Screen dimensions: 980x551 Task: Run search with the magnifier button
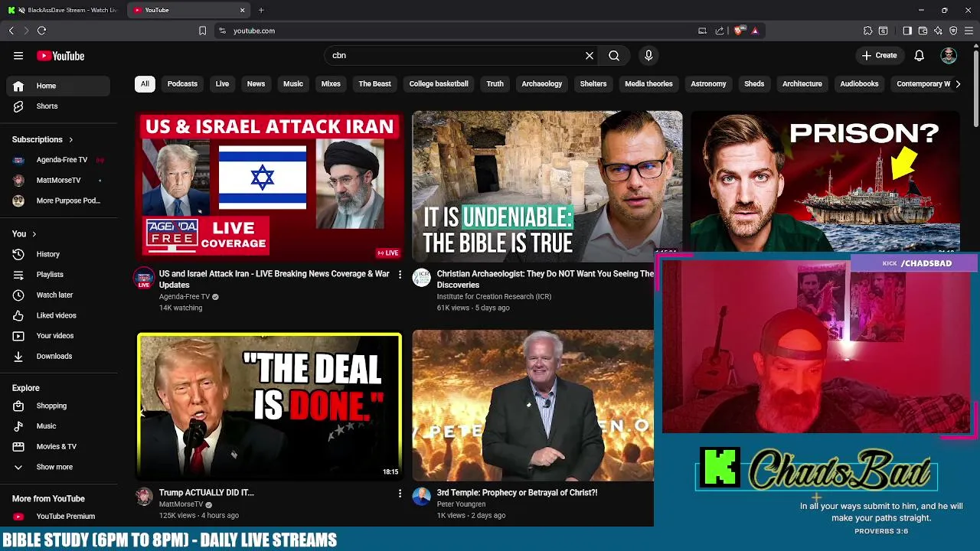pyautogui.click(x=614, y=56)
